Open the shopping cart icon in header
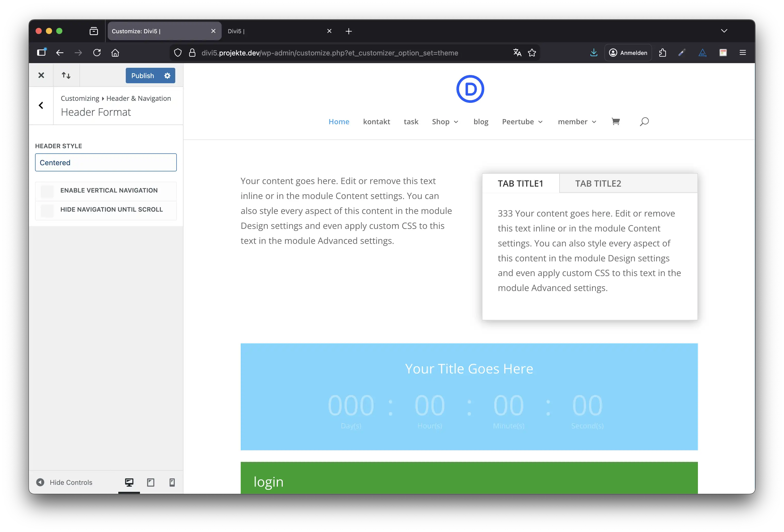This screenshot has height=532, width=784. [616, 121]
